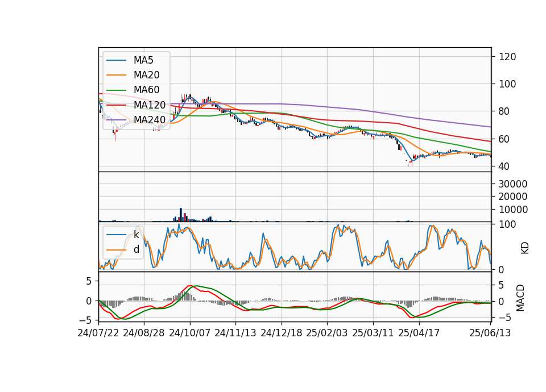
Task: Click the 25/04/17 date axis label
Action: pos(419,333)
